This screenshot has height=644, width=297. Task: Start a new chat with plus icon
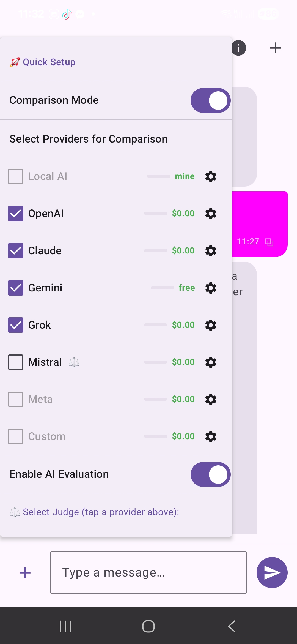pyautogui.click(x=275, y=48)
